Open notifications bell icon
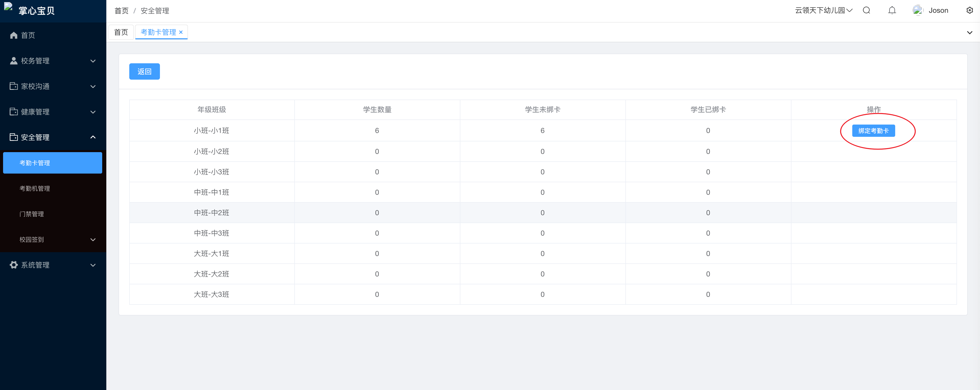This screenshot has width=980, height=390. click(892, 10)
